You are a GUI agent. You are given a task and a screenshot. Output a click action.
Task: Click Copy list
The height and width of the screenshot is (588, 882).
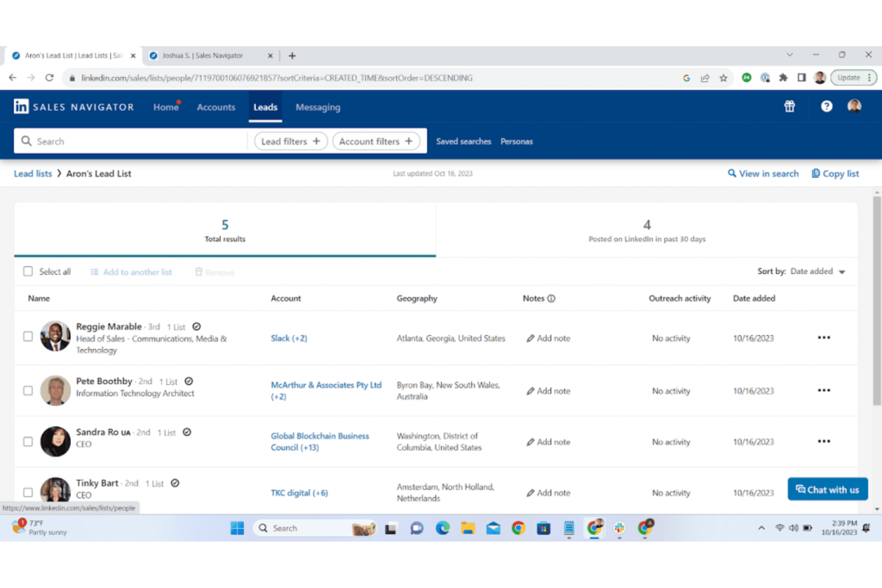click(x=836, y=173)
